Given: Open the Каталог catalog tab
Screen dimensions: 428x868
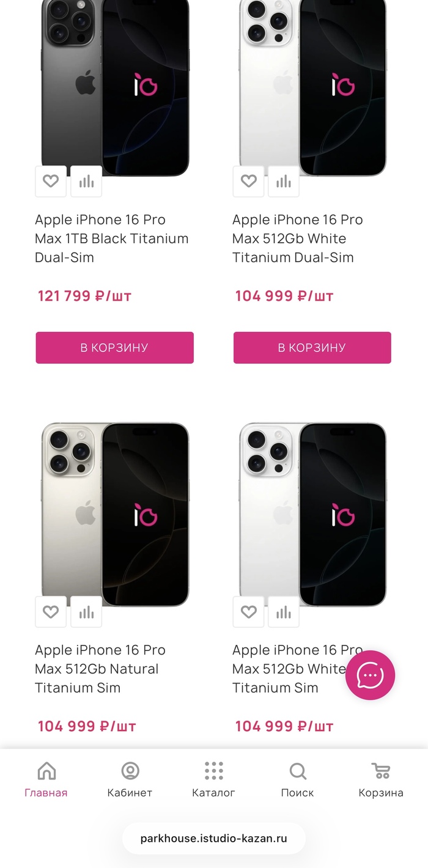Looking at the screenshot, I should [x=213, y=780].
